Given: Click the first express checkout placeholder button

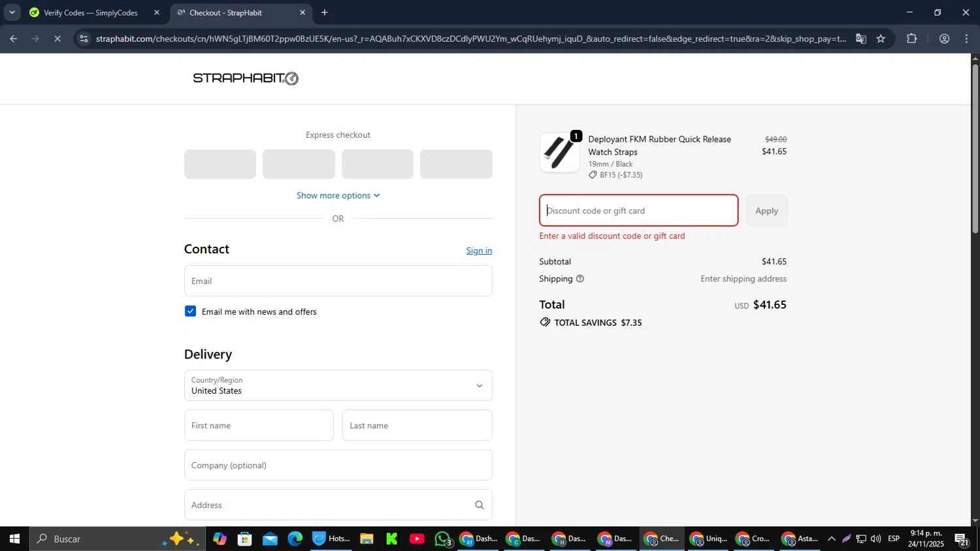Looking at the screenshot, I should point(220,164).
